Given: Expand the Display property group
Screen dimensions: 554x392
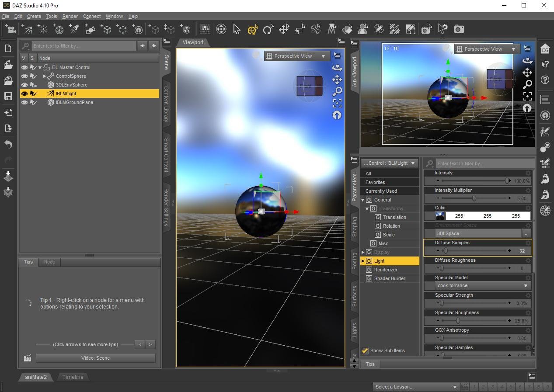Looking at the screenshot, I should click(x=362, y=252).
